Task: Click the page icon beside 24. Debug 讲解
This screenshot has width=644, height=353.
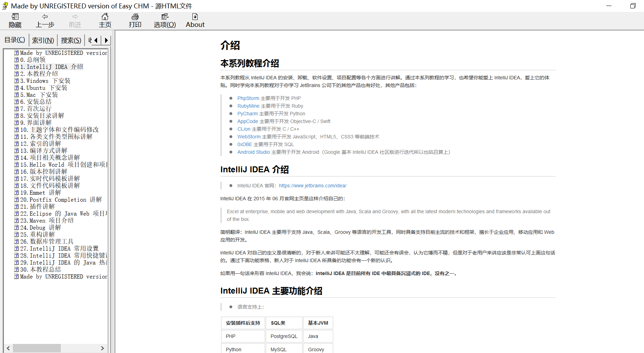Action: click(16, 228)
